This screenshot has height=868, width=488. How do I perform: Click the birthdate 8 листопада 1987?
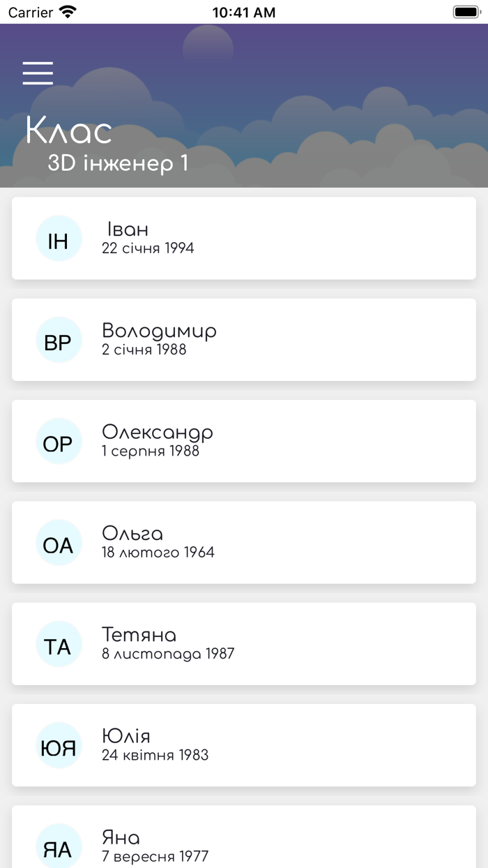coord(168,654)
